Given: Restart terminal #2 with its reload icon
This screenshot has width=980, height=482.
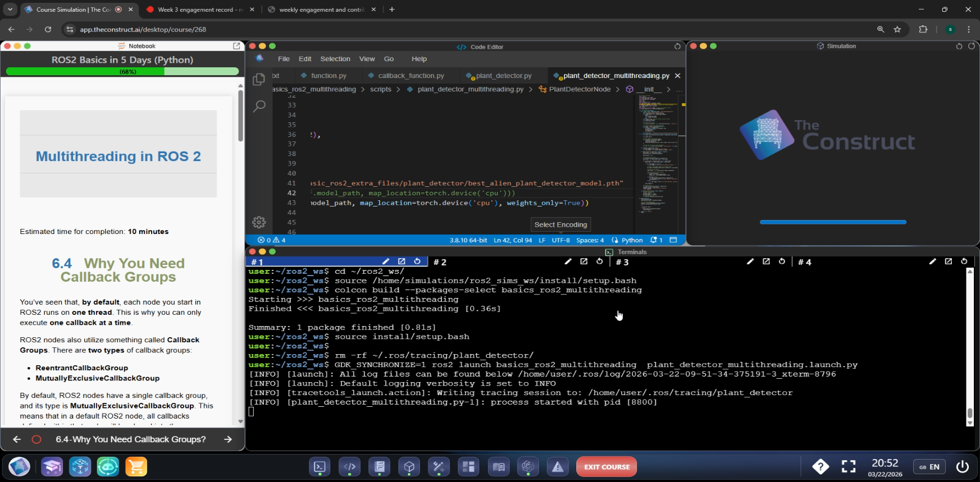Looking at the screenshot, I should (x=600, y=261).
